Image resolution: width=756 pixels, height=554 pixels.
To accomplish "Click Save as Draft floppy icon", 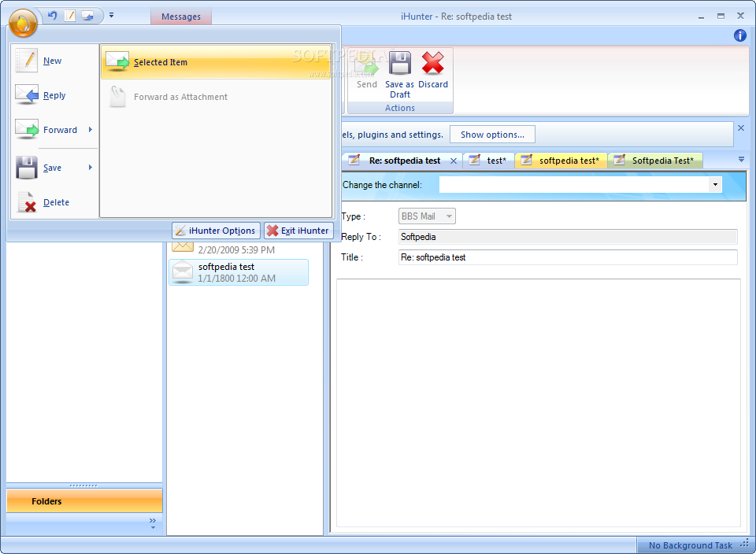I will coord(400,63).
